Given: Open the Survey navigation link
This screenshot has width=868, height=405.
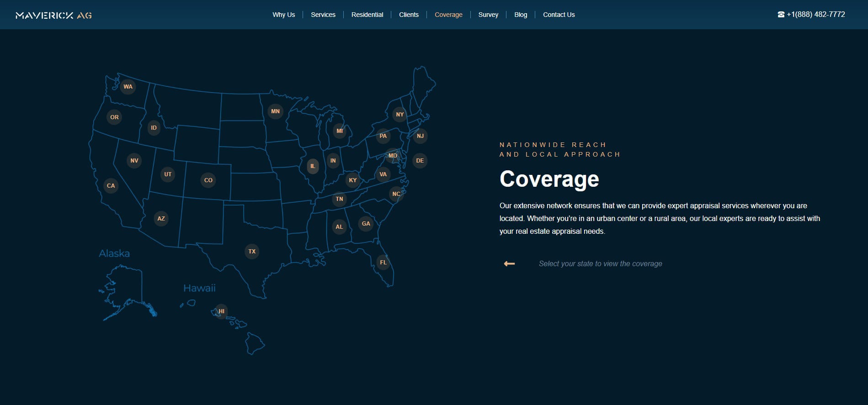Looking at the screenshot, I should pyautogui.click(x=488, y=15).
